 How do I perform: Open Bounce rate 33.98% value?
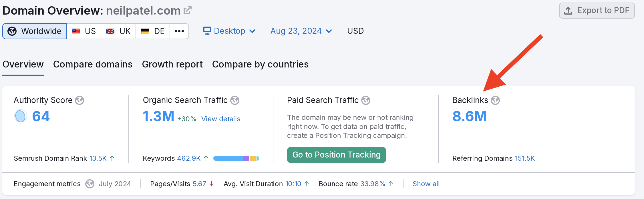[x=373, y=184]
